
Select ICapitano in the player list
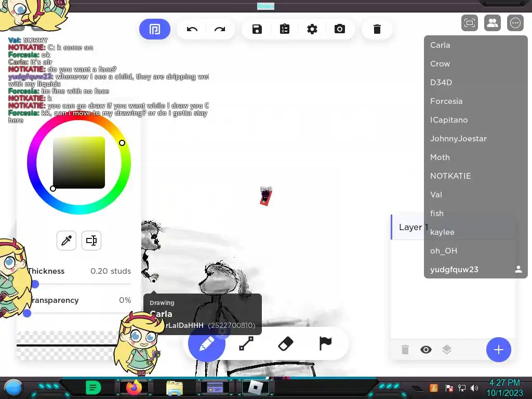(476, 120)
